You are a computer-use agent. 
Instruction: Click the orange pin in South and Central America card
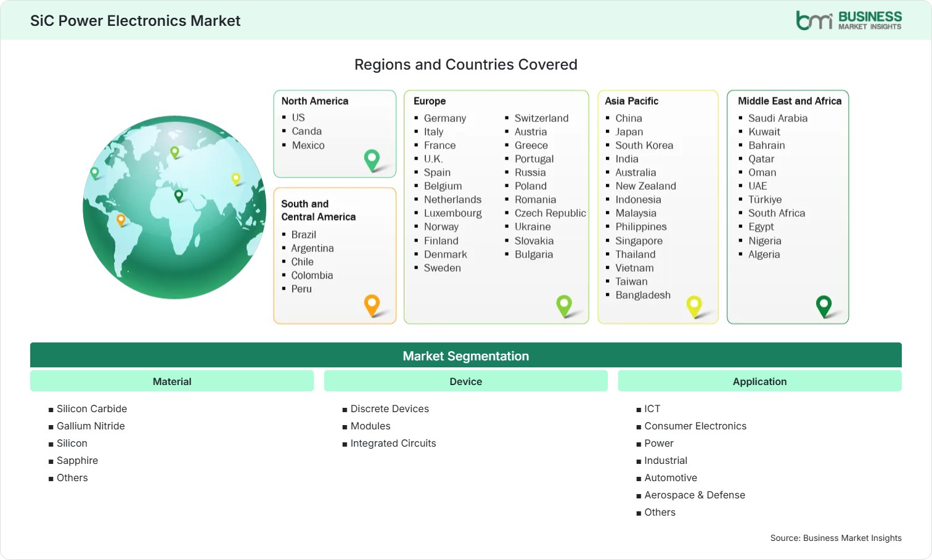372,306
